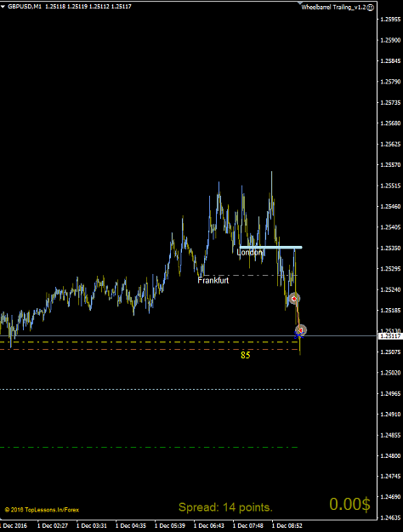Click the 1 Dec 07:48 time label
The height and width of the screenshot is (532, 403).
tap(247, 526)
